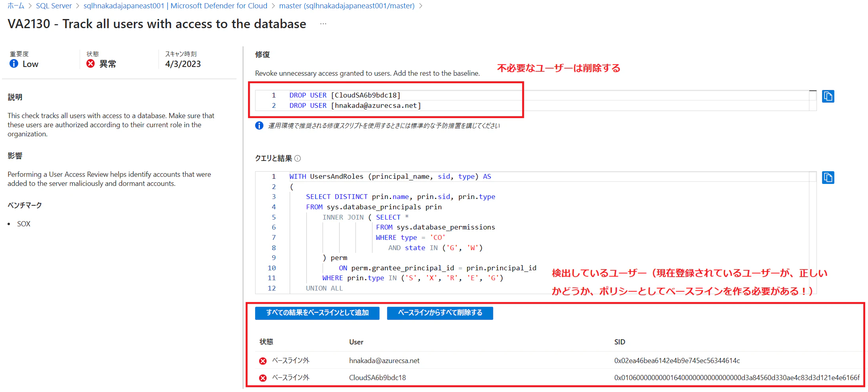Click the UNION ALL query line
The width and height of the screenshot is (868, 392).
point(324,288)
